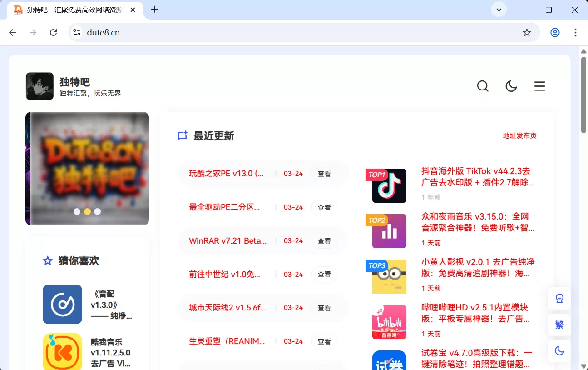Open the hamburger navigation menu
Image resolution: width=588 pixels, height=370 pixels.
click(539, 86)
